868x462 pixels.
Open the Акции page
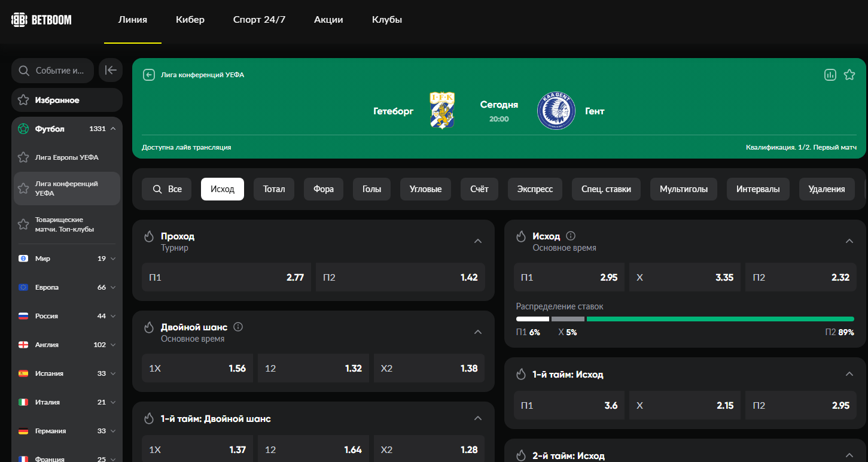pos(328,20)
